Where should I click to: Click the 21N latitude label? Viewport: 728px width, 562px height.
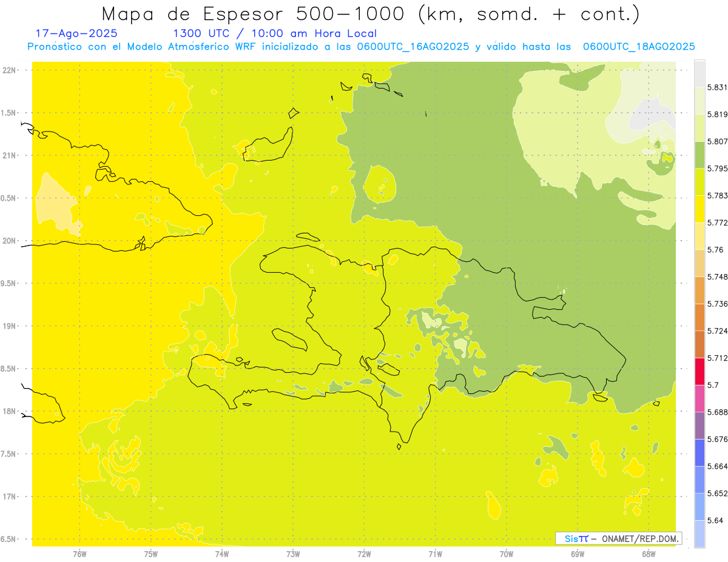pos(10,155)
